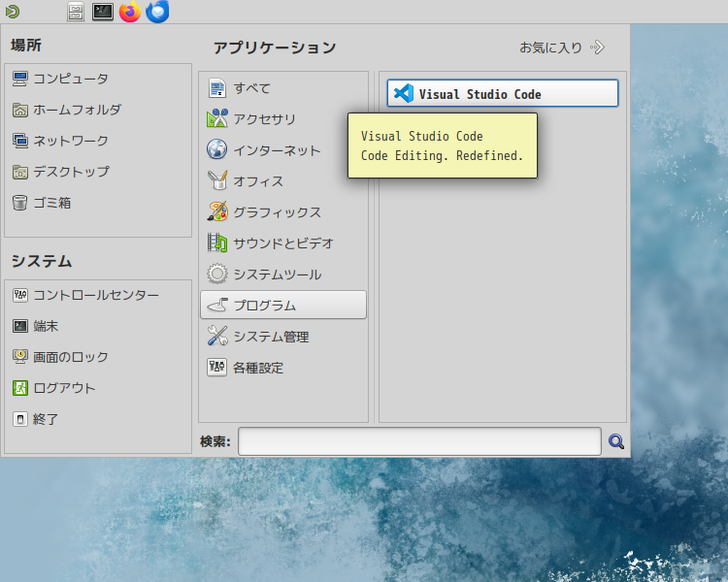Viewport: 728px width, 582px height.
Task: Select 画面のロック (Lock screen)
Action: click(x=98, y=357)
